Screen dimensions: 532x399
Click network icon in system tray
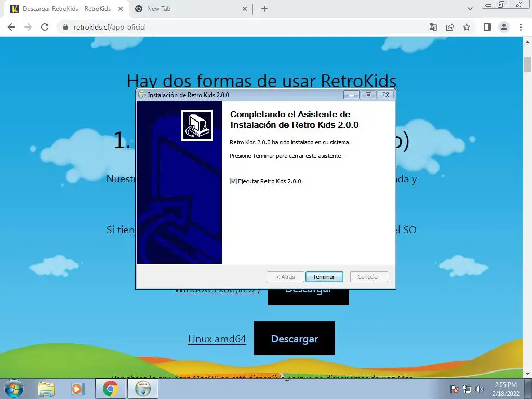[467, 389]
